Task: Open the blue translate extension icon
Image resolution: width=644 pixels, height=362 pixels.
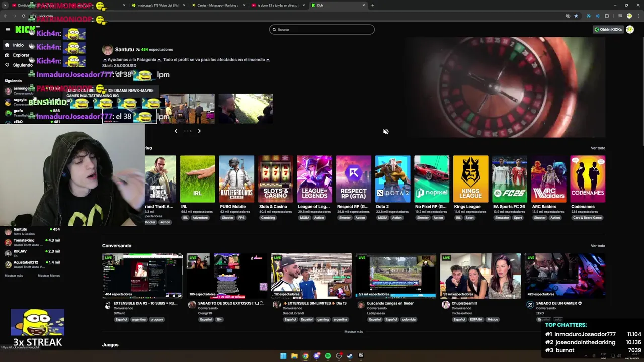Action: click(x=588, y=16)
